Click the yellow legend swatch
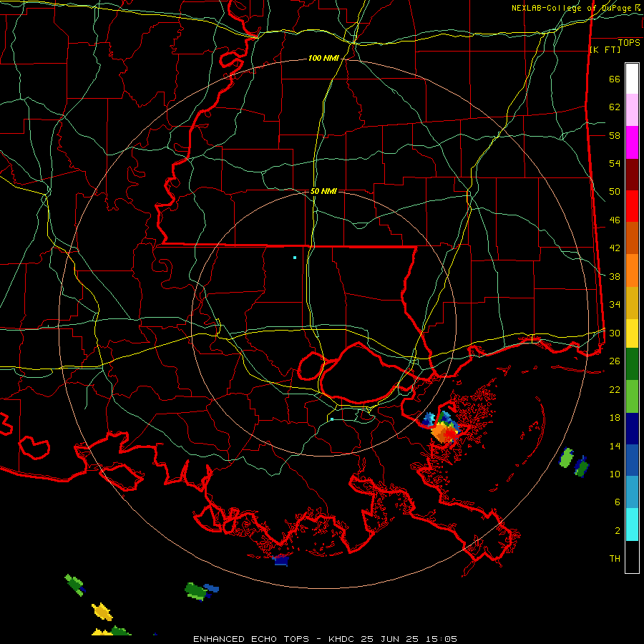The height and width of the screenshot is (644, 644). coord(632,333)
